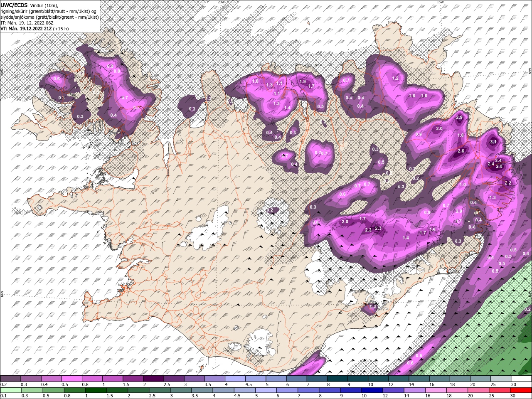Click the 15W longitude label
The height and width of the screenshot is (399, 532).
pyautogui.click(x=440, y=2)
